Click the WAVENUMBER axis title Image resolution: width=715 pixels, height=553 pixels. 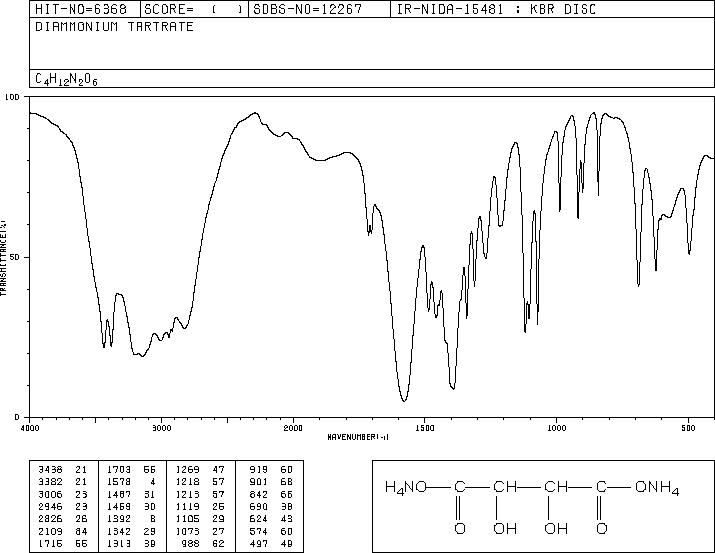point(358,437)
